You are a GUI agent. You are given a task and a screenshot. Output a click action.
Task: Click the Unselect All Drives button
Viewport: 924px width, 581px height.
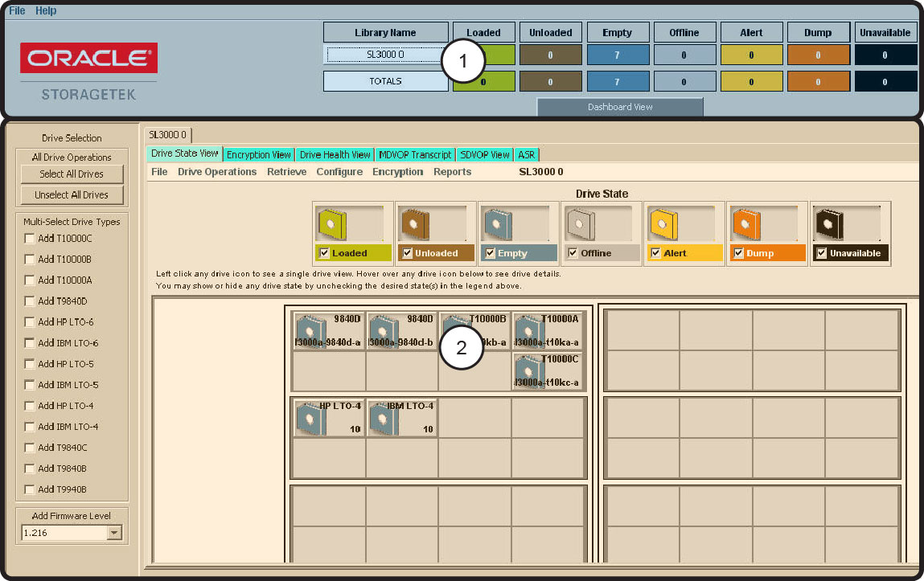(x=72, y=194)
